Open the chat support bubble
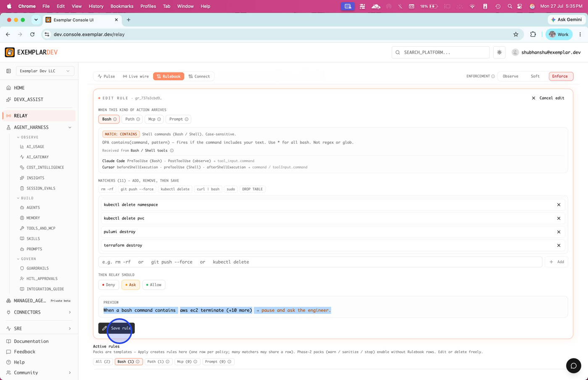The height and width of the screenshot is (380, 588). (573, 366)
